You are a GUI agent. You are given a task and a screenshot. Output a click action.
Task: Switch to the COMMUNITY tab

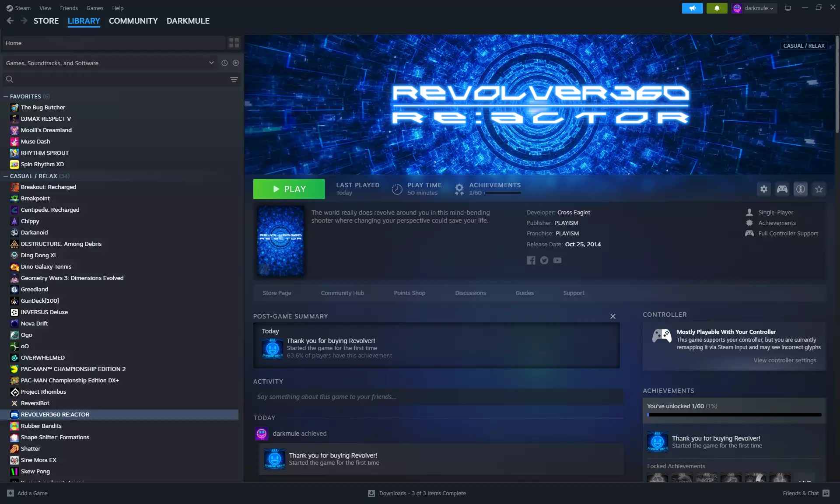133,21
